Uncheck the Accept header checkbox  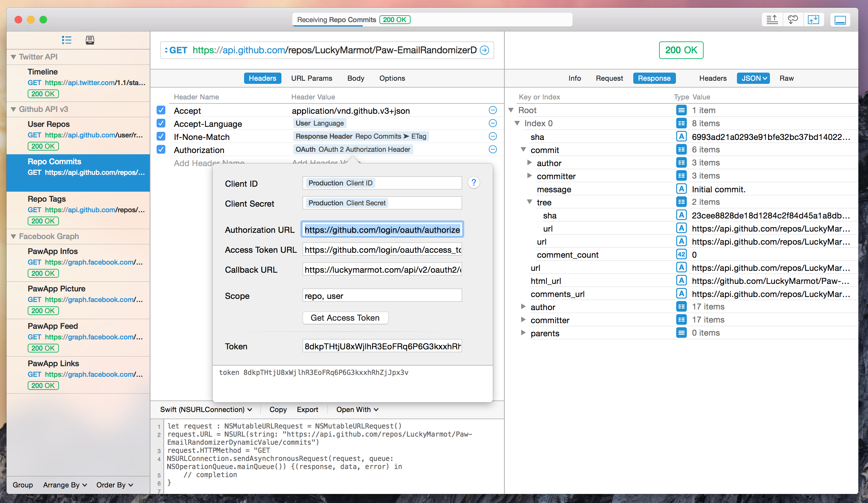161,110
